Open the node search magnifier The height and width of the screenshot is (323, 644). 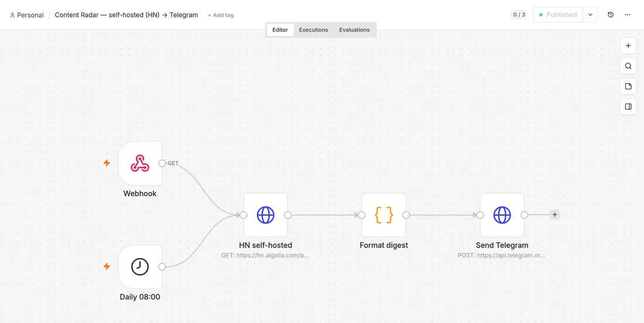coord(628,66)
